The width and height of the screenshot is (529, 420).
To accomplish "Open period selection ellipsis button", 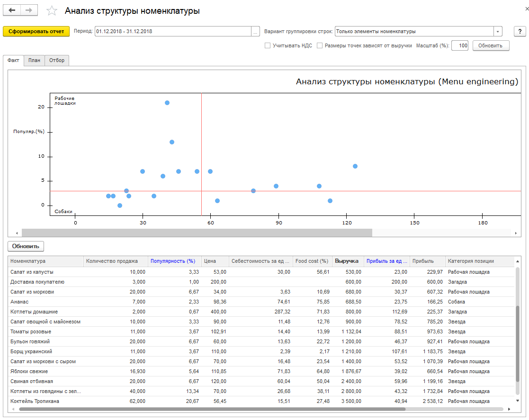I will [x=256, y=32].
